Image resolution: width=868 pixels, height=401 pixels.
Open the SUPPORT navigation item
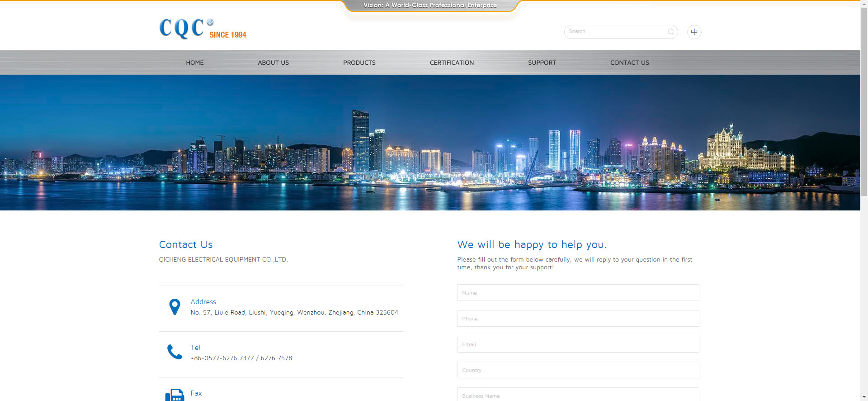542,62
